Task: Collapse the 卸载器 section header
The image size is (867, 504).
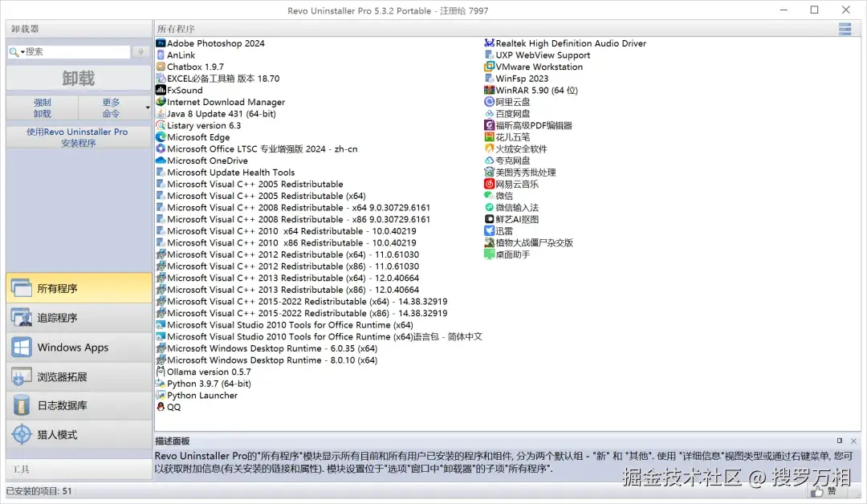Action: (x=79, y=29)
